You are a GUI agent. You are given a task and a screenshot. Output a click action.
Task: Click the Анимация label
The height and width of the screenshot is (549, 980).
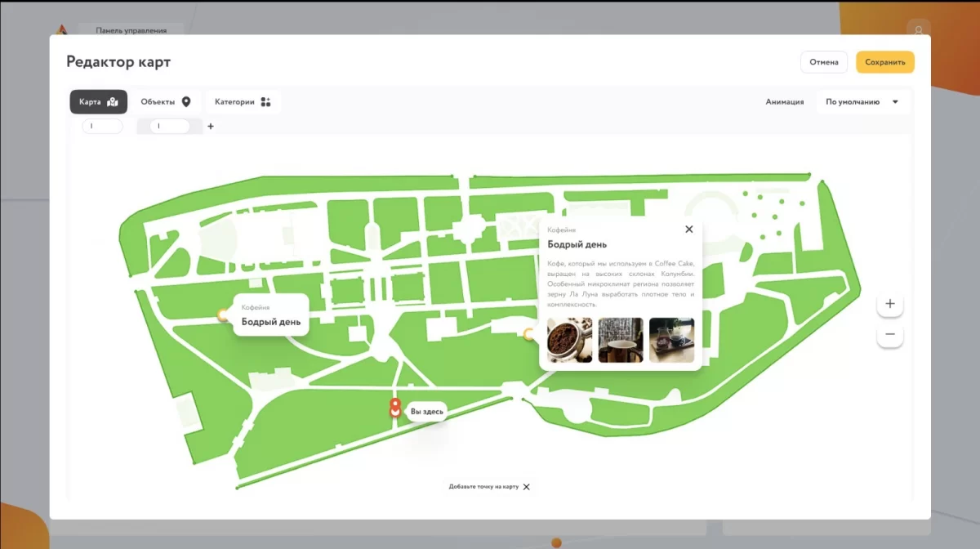click(785, 102)
